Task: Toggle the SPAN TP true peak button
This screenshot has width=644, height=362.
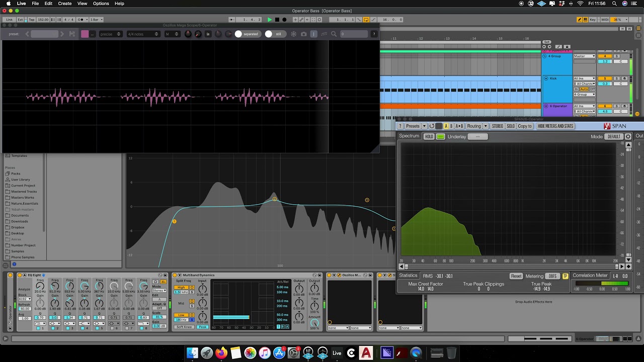Action: pos(565,276)
